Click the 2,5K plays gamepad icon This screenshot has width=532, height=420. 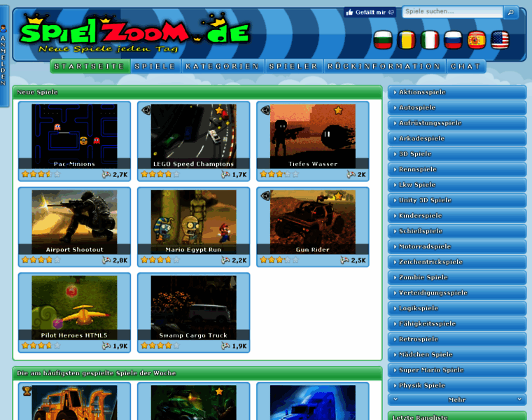(x=344, y=260)
